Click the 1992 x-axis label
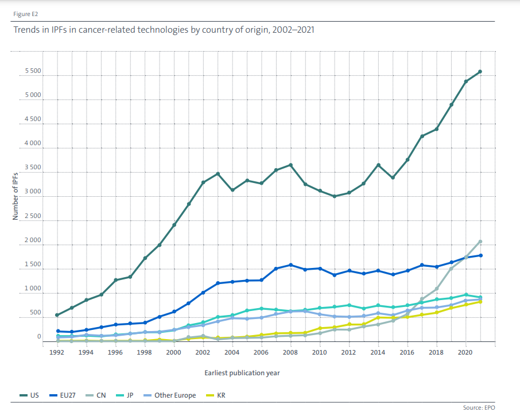The image size is (520, 420). [57, 352]
